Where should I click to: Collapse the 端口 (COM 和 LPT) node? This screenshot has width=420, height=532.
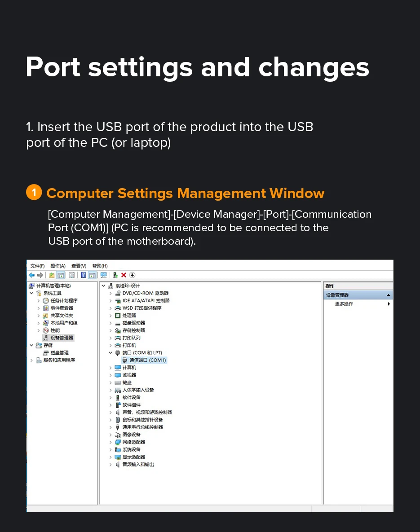111,353
